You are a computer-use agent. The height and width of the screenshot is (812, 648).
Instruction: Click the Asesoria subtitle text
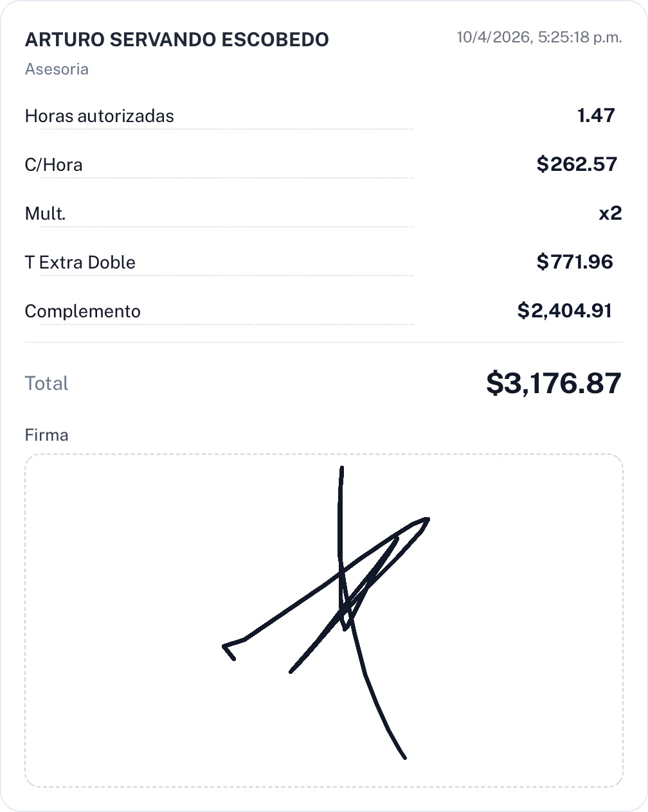[x=57, y=69]
